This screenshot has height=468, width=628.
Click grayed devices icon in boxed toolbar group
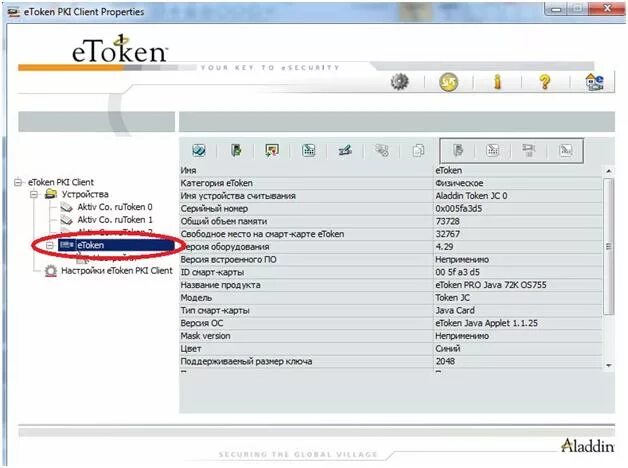[x=529, y=151]
